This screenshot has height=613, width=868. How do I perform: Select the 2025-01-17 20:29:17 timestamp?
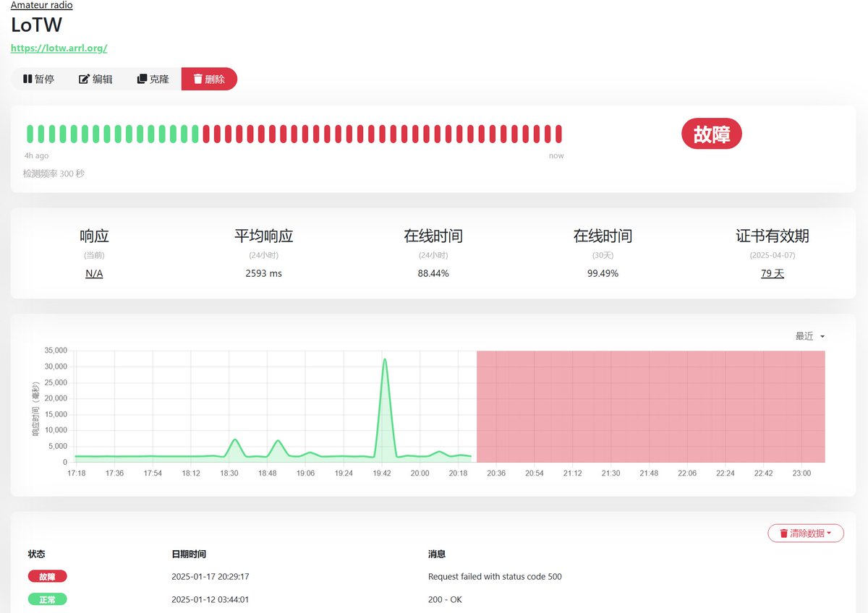coord(210,577)
